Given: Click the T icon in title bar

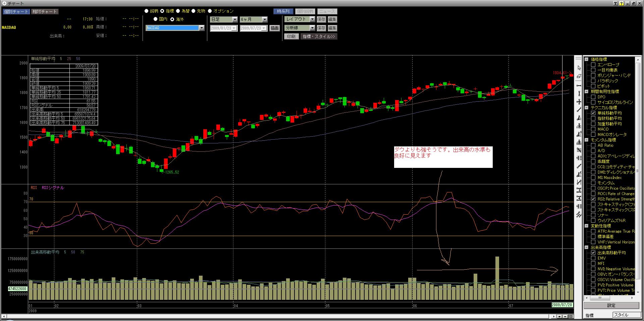Looking at the screenshot, I should click(x=615, y=3).
